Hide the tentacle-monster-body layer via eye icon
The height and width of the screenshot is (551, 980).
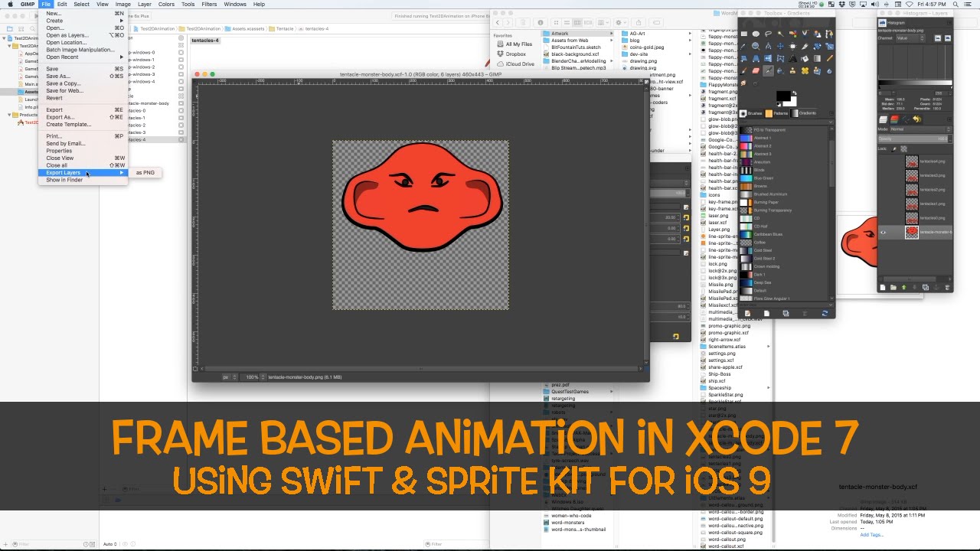pyautogui.click(x=883, y=233)
